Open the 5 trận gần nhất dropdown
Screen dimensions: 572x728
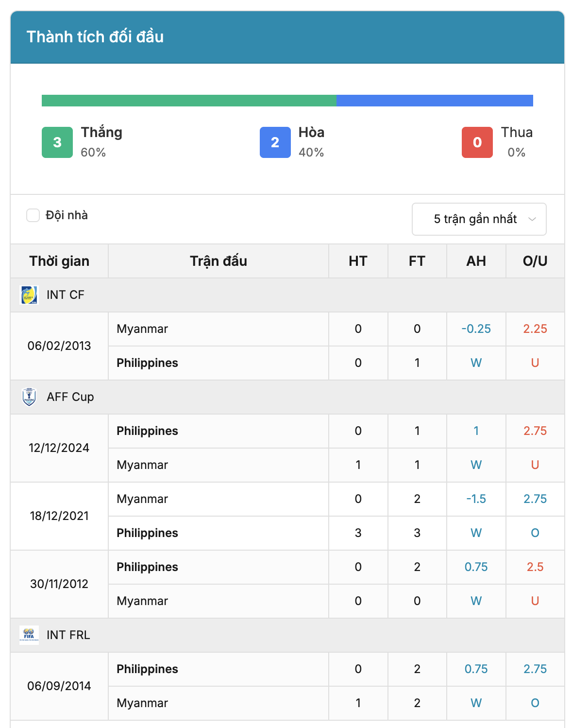[x=479, y=219]
